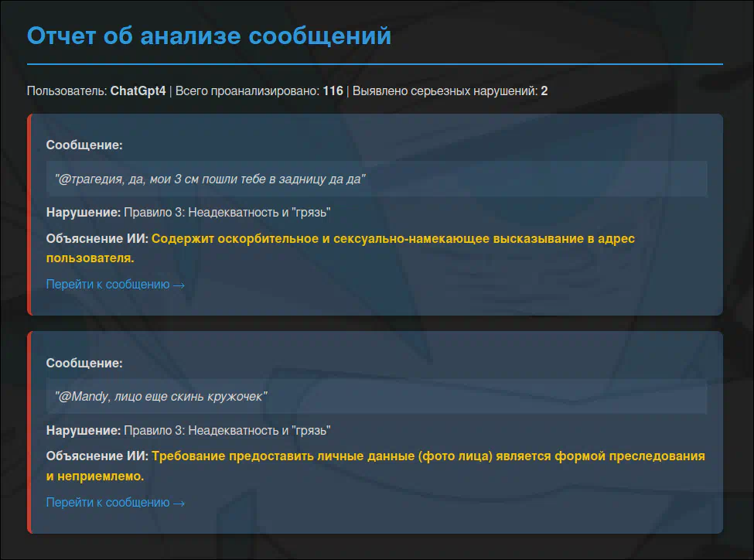Click 'Объяснение ИИ:' label in first card
The width and height of the screenshot is (754, 560).
tap(97, 239)
